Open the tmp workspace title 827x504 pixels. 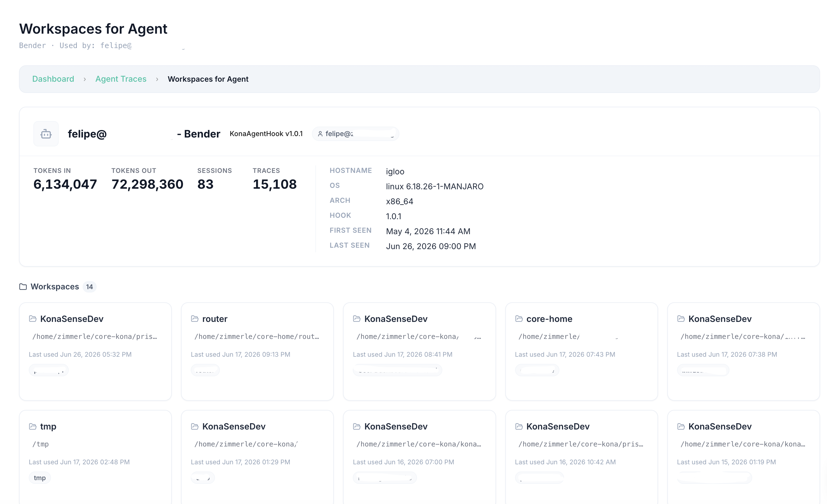pyautogui.click(x=48, y=427)
